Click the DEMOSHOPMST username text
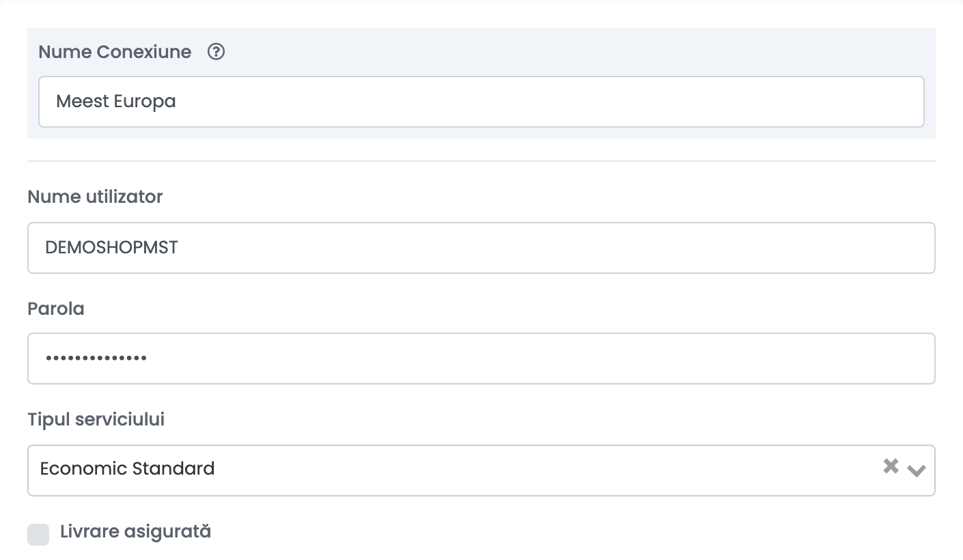Screen dimensions: 963x560 pyautogui.click(x=111, y=248)
